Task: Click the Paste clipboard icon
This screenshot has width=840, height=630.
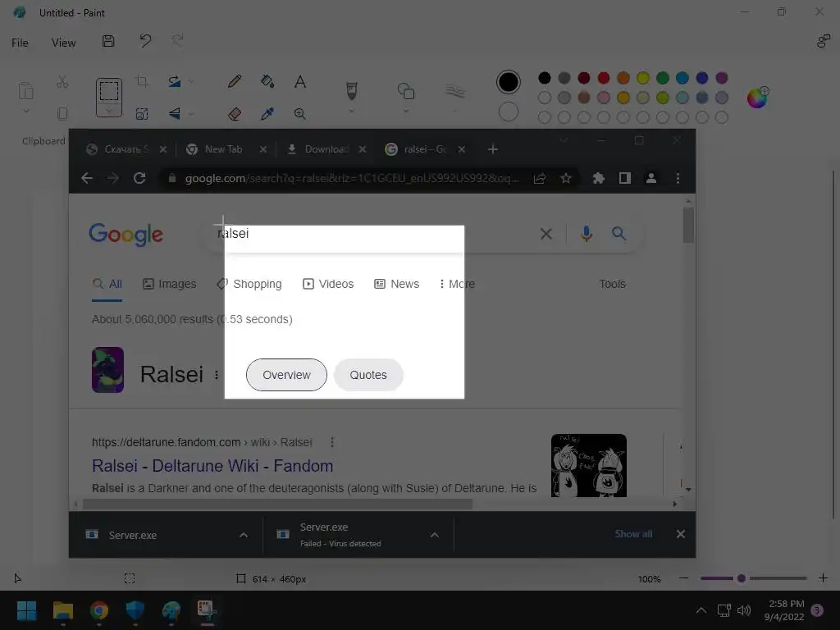Action: point(25,90)
